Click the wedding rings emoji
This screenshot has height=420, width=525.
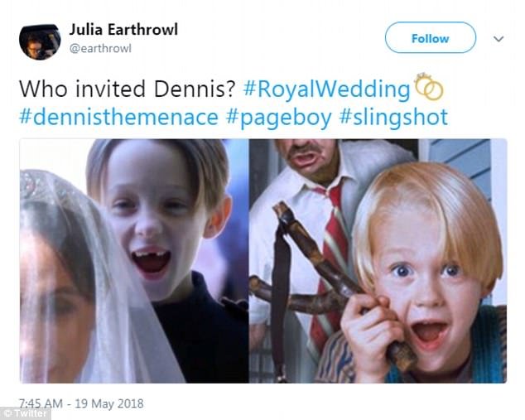[429, 86]
